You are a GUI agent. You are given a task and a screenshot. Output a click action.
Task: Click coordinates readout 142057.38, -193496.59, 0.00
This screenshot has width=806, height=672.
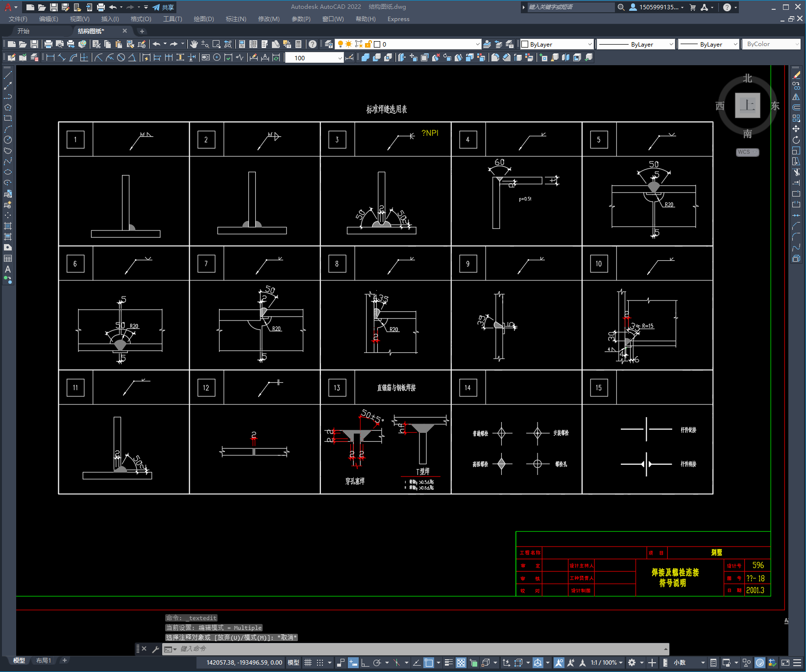click(x=244, y=663)
